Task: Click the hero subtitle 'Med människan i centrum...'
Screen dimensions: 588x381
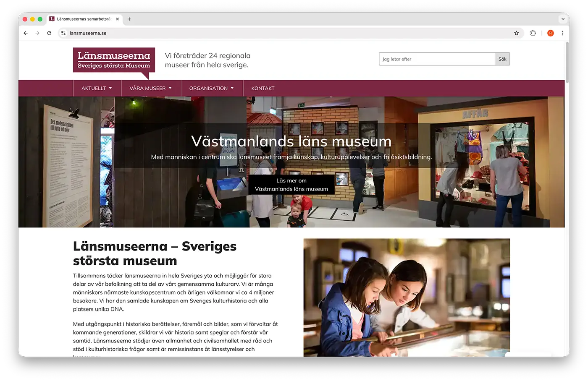Action: pyautogui.click(x=291, y=157)
